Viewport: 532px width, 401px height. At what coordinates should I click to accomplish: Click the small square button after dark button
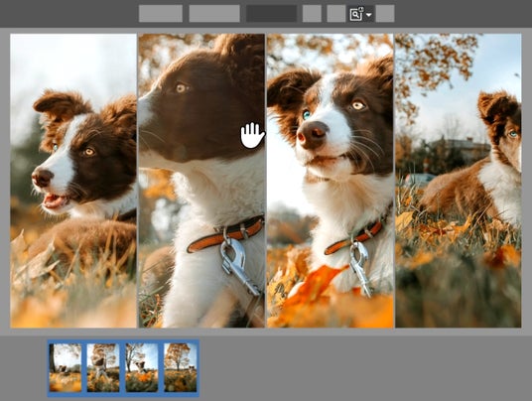tap(312, 14)
